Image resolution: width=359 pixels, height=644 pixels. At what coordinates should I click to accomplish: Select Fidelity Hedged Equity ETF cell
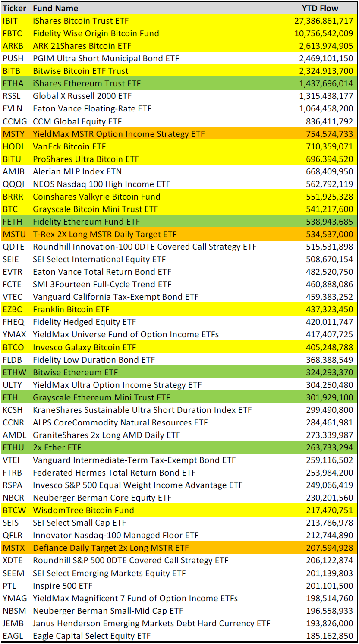point(84,322)
